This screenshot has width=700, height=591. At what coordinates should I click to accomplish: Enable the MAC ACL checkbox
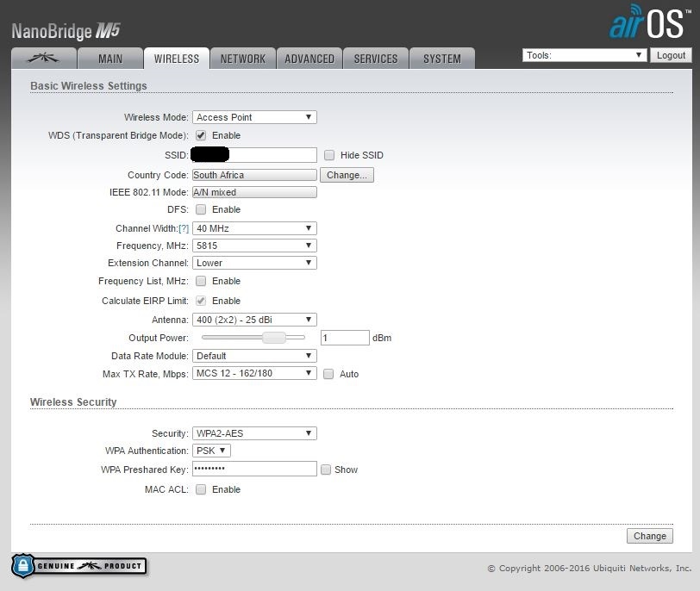point(201,489)
